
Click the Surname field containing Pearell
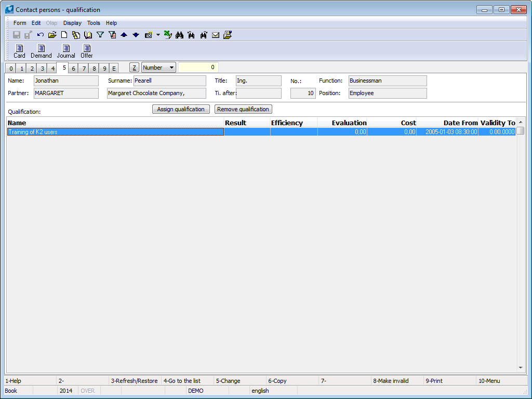pyautogui.click(x=170, y=81)
